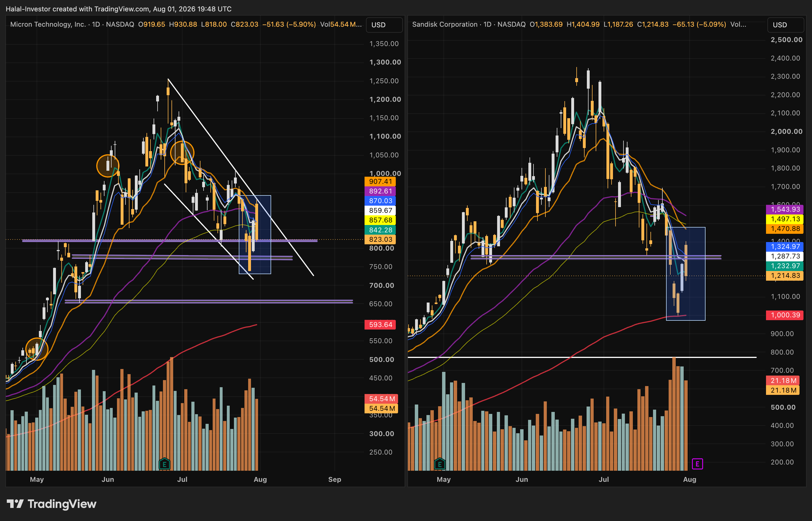Click the teal 842.28 price label
Screen dimensions: 812x521
click(380, 230)
